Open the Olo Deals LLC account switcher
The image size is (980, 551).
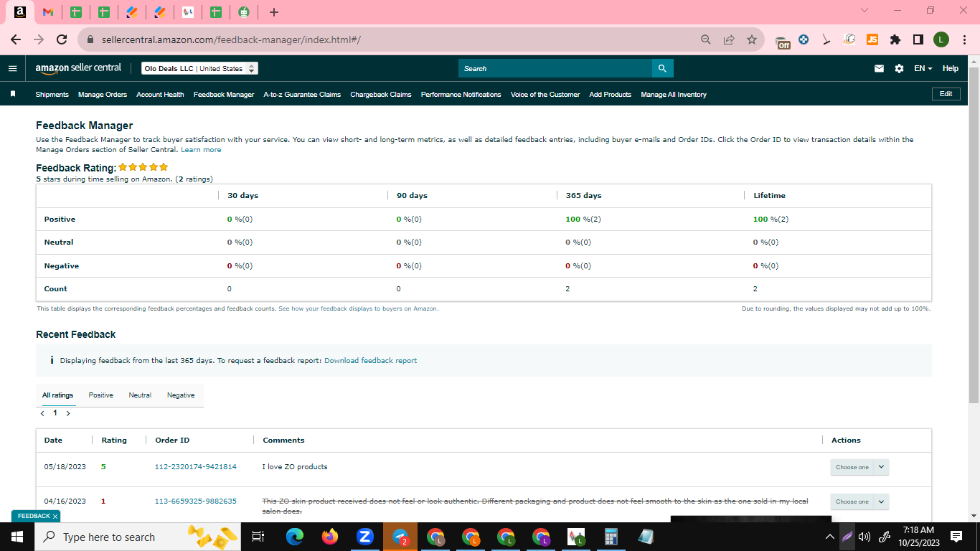pos(199,68)
